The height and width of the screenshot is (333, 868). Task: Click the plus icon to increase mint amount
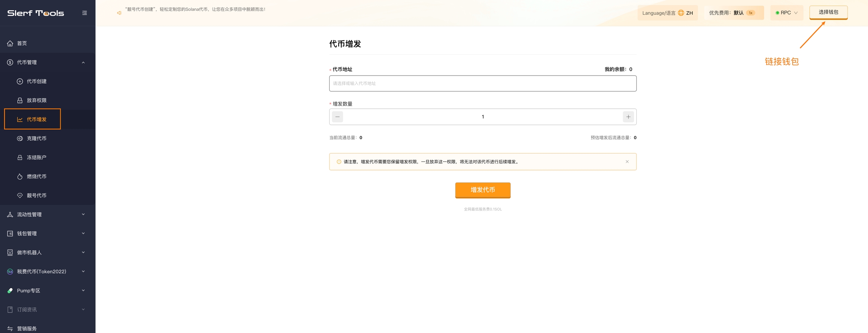tap(628, 117)
